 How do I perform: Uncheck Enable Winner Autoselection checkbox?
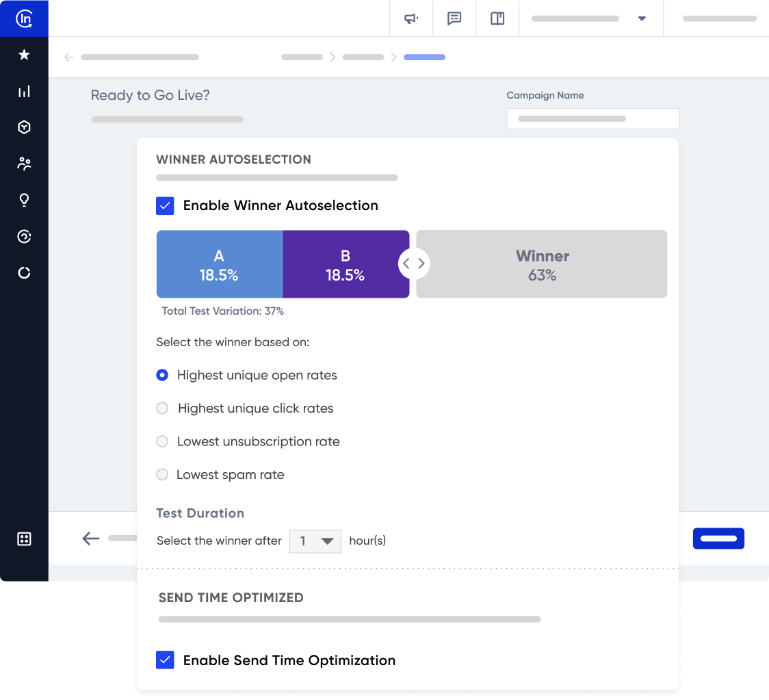click(x=165, y=206)
